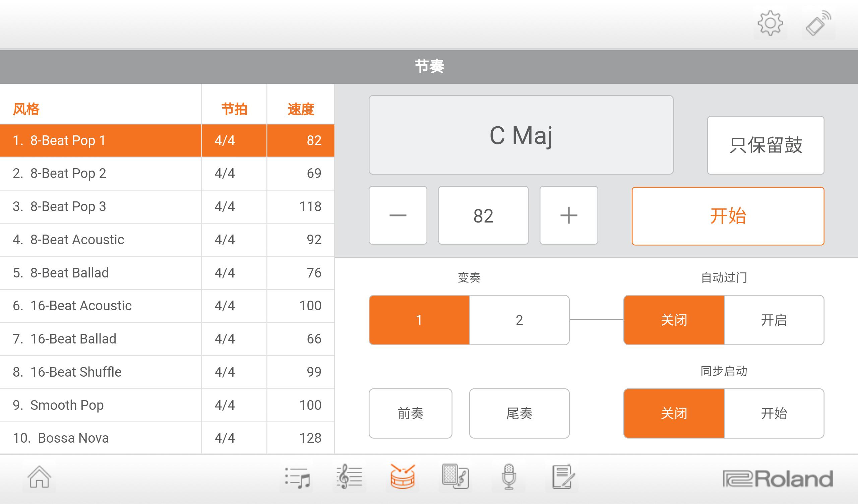The height and width of the screenshot is (504, 858).
Task: Click tempo 76 in 8-Beat Ballad row
Action: [x=314, y=273]
